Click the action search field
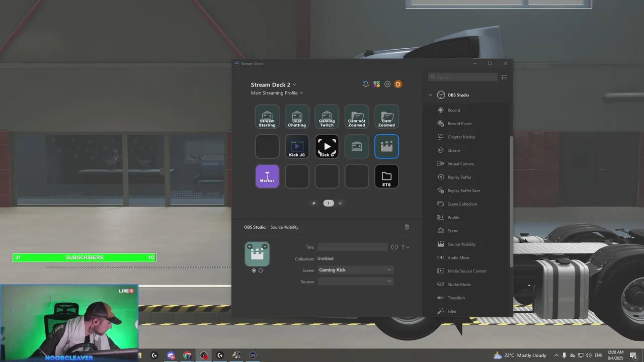The height and width of the screenshot is (362, 644). (462, 77)
